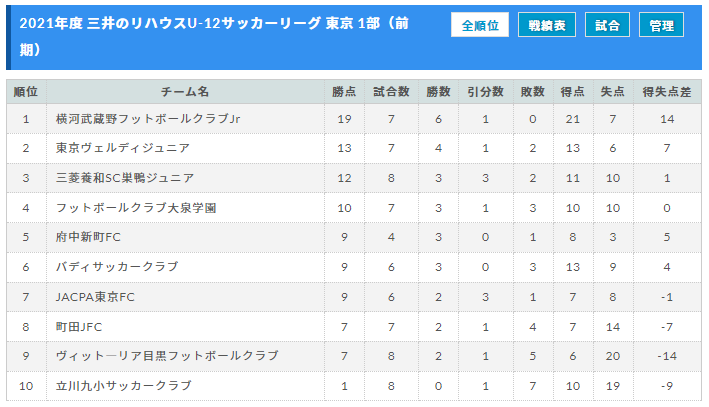Select team ヴィットーリア目黒フットボールクラブ
The width and height of the screenshot is (709, 407).
pos(167,356)
